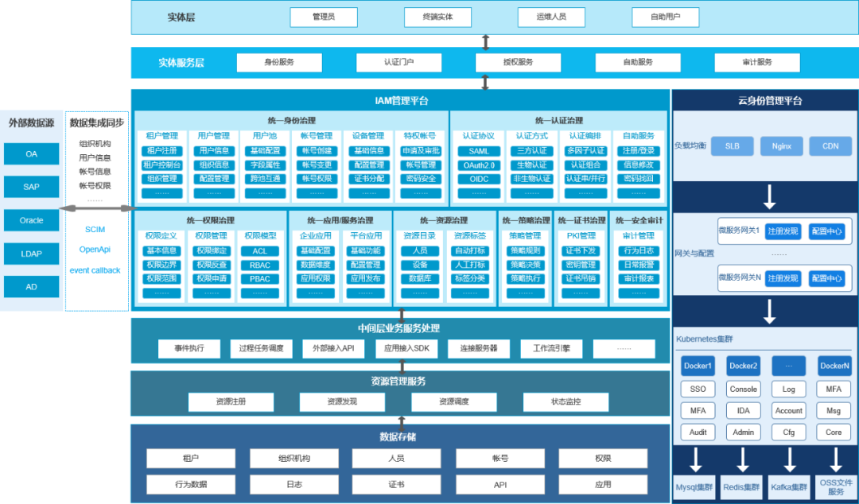Viewport: 859px width, 504px height.
Task: Click Docker1 in the Kubernetes集群
Action: coord(698,366)
